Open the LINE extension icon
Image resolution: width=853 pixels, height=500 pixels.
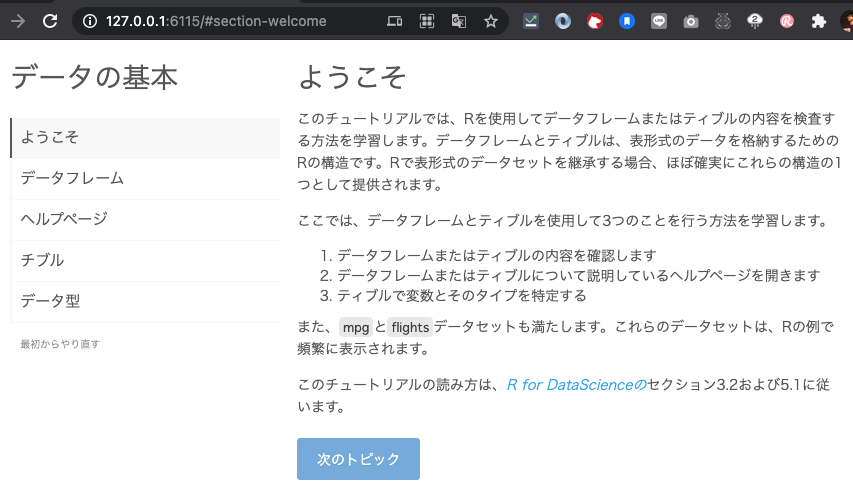[x=659, y=21]
